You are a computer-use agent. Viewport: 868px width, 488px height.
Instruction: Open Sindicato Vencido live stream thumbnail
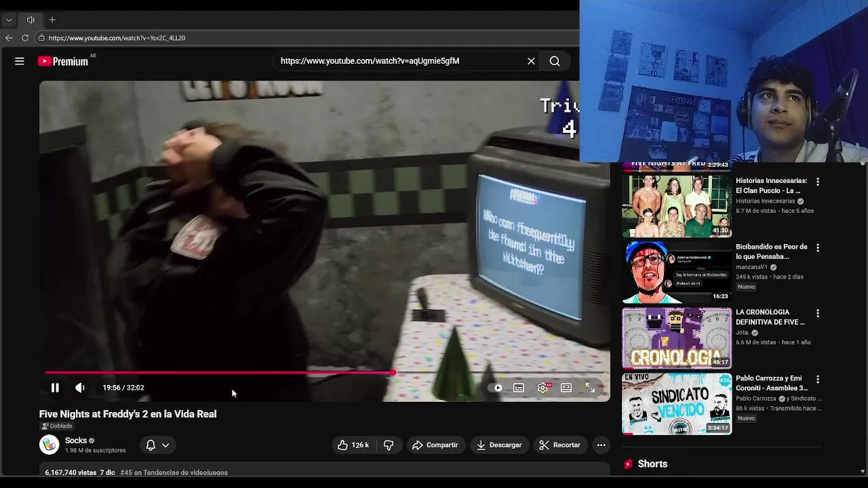[x=677, y=403]
